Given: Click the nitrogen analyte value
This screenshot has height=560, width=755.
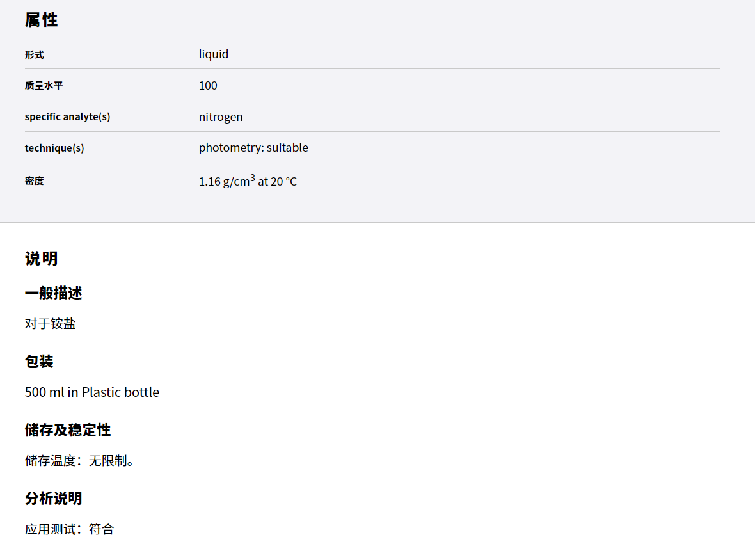Looking at the screenshot, I should pyautogui.click(x=221, y=117).
